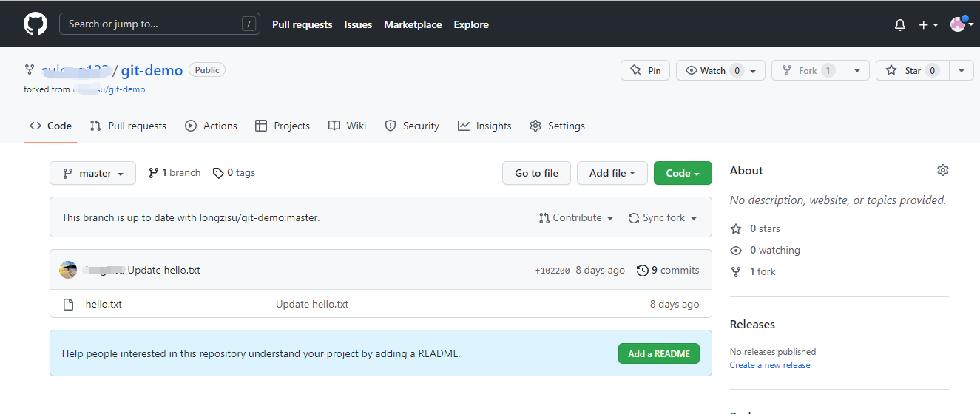View the 0 tags link
Viewport: 980px width, 414px height.
234,172
